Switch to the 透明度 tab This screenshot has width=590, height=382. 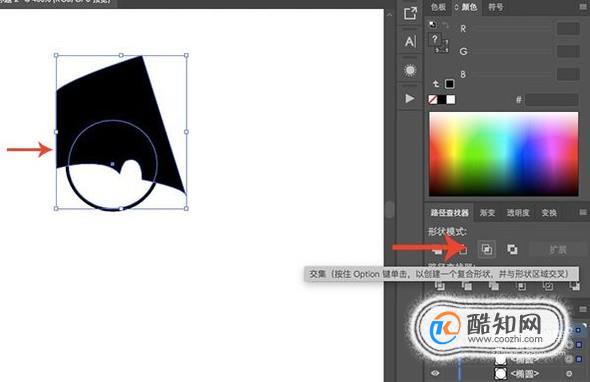(x=518, y=213)
